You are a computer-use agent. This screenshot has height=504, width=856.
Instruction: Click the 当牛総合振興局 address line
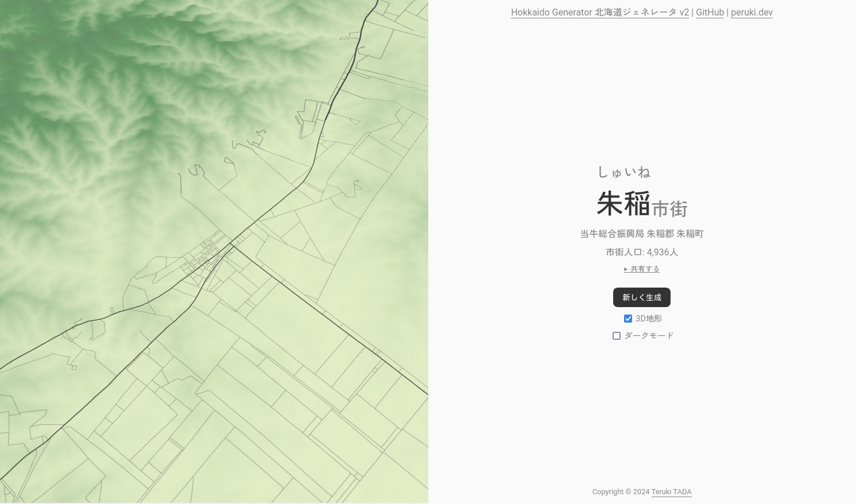tap(641, 234)
